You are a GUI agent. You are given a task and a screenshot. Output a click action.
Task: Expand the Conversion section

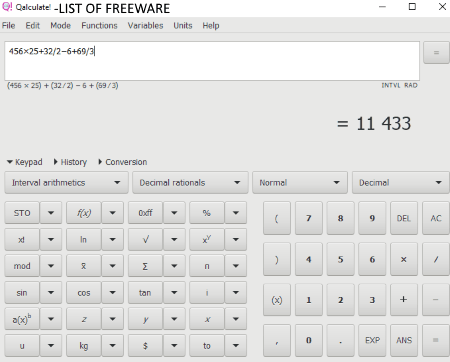[x=123, y=162]
